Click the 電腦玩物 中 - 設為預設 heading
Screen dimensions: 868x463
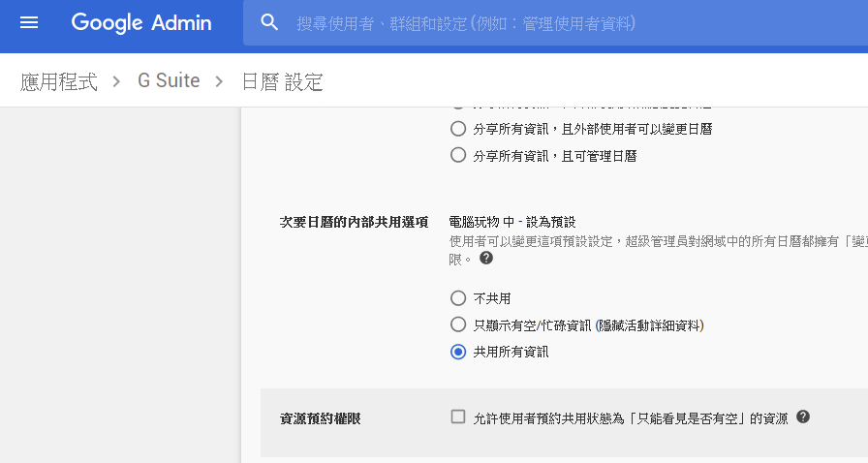[x=513, y=222]
